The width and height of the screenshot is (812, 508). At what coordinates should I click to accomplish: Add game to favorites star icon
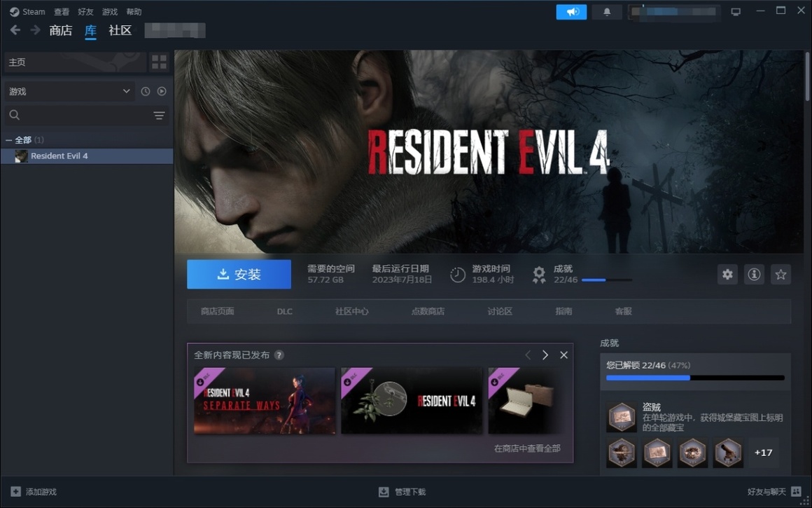click(x=781, y=274)
